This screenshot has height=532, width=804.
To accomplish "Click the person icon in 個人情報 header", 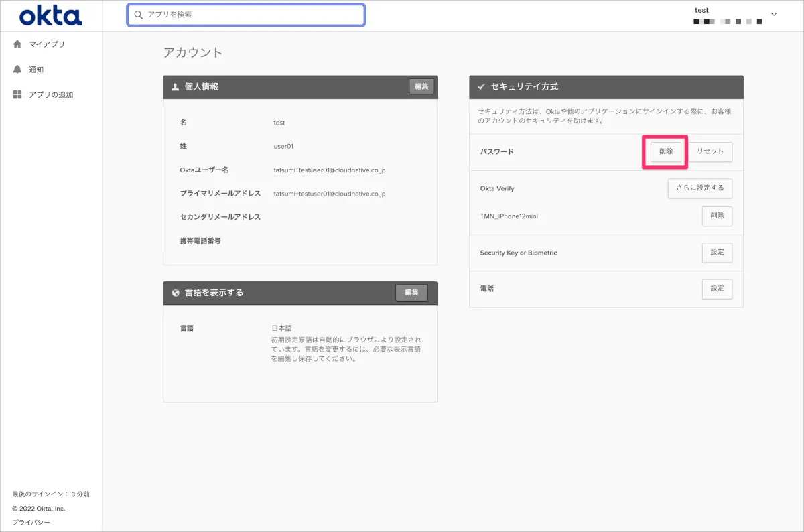I will pyautogui.click(x=175, y=87).
